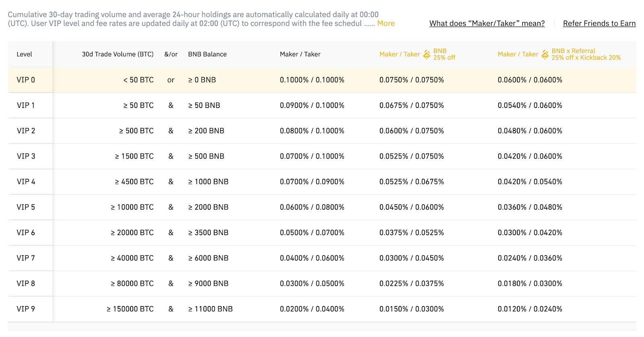This screenshot has width=644, height=337.
Task: Click the Level column header
Action: coord(24,54)
